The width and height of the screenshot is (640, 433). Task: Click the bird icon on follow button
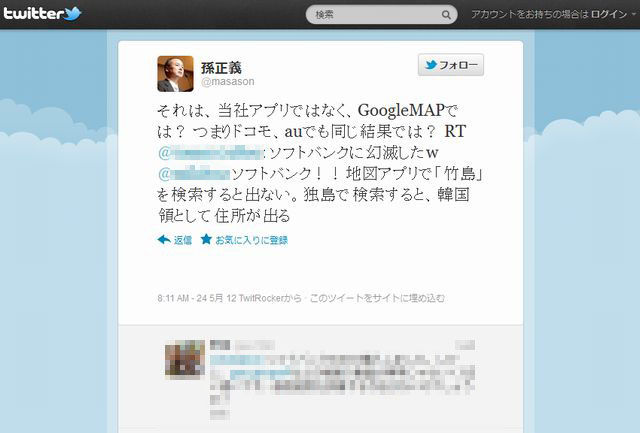point(431,65)
